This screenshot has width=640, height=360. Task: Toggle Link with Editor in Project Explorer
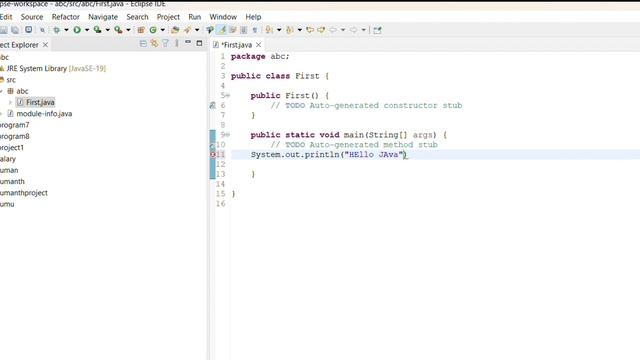[x=154, y=43]
